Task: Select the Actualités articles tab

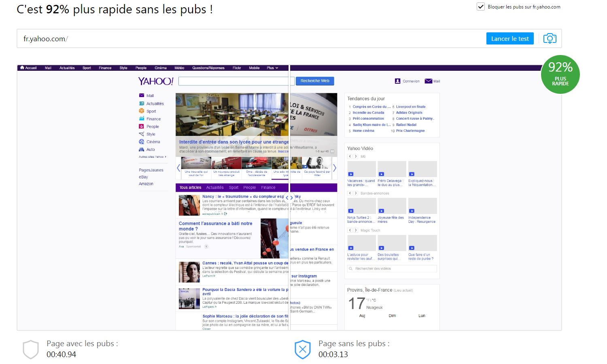Action: tap(215, 187)
